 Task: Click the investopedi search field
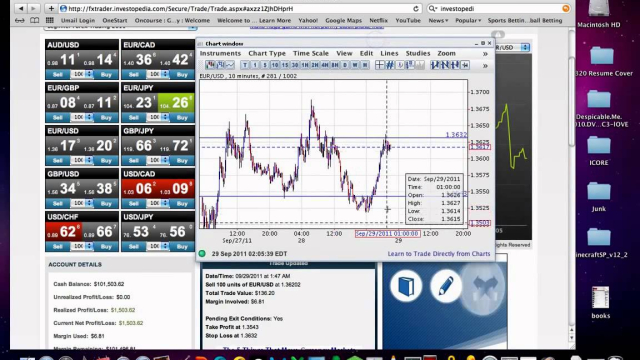point(498,9)
